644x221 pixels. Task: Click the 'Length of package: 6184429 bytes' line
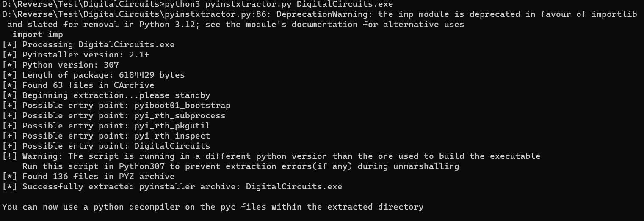(103, 75)
